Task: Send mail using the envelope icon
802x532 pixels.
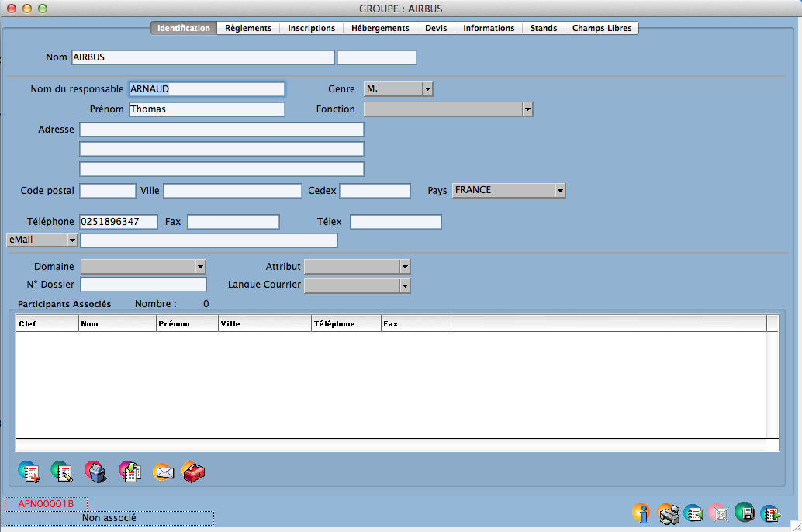Action: 163,472
